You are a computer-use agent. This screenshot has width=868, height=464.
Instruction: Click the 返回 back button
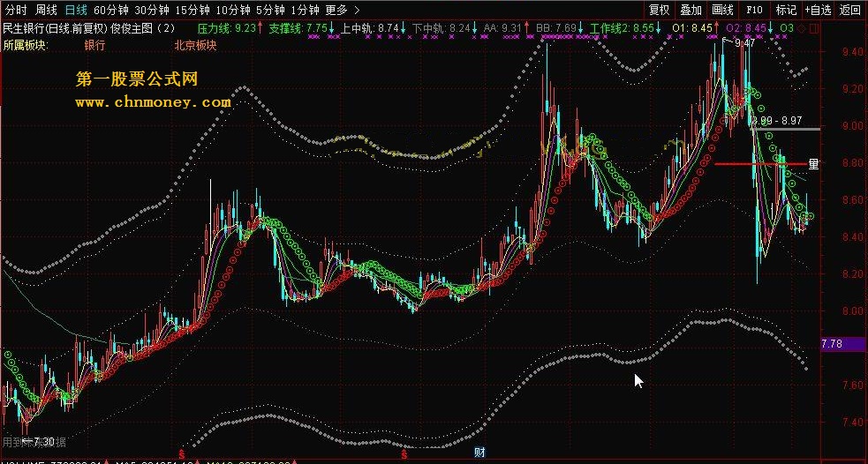point(850,10)
